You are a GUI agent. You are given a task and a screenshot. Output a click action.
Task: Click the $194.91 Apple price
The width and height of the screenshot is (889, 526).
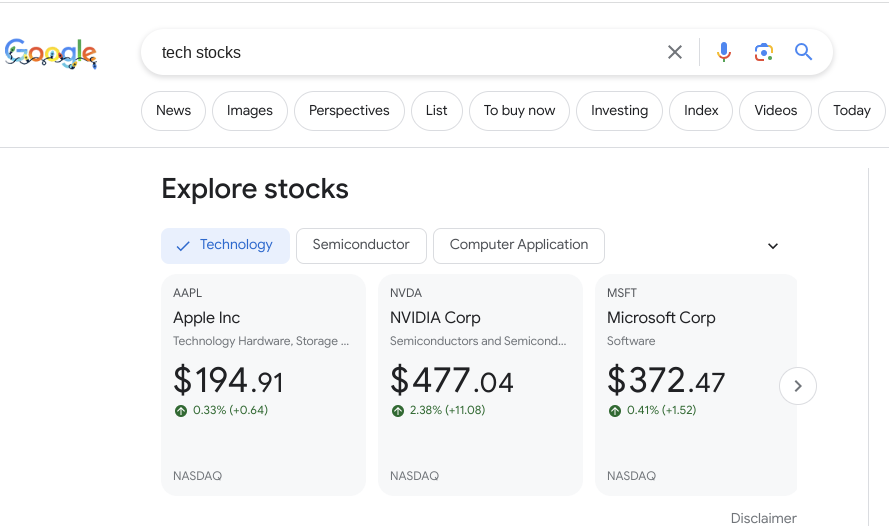click(228, 380)
